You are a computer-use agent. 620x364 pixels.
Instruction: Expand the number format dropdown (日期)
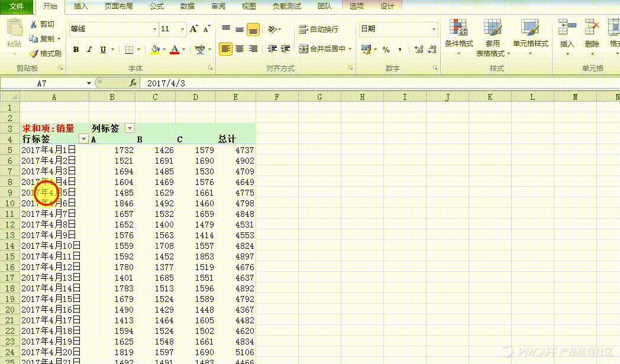point(434,29)
